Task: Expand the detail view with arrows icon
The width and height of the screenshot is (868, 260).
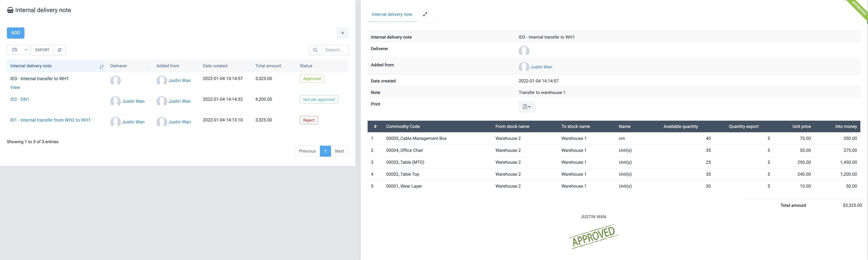Action: pos(425,14)
